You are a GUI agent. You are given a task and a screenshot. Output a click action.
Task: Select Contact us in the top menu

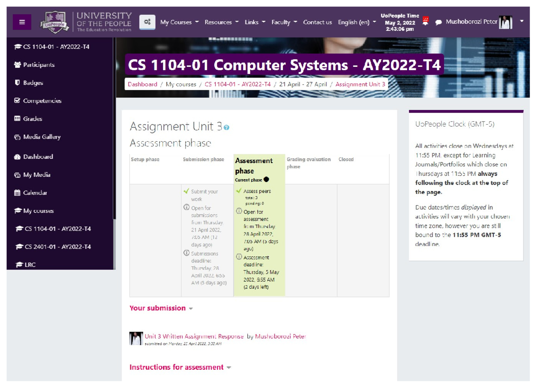click(x=318, y=22)
